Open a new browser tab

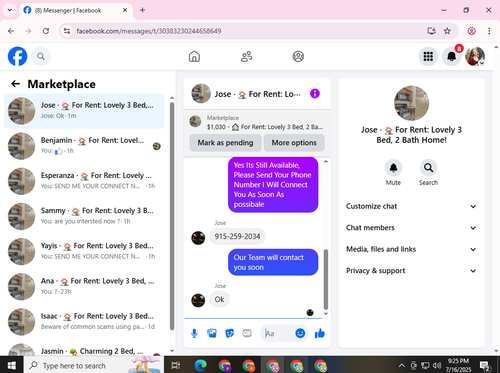pos(142,10)
